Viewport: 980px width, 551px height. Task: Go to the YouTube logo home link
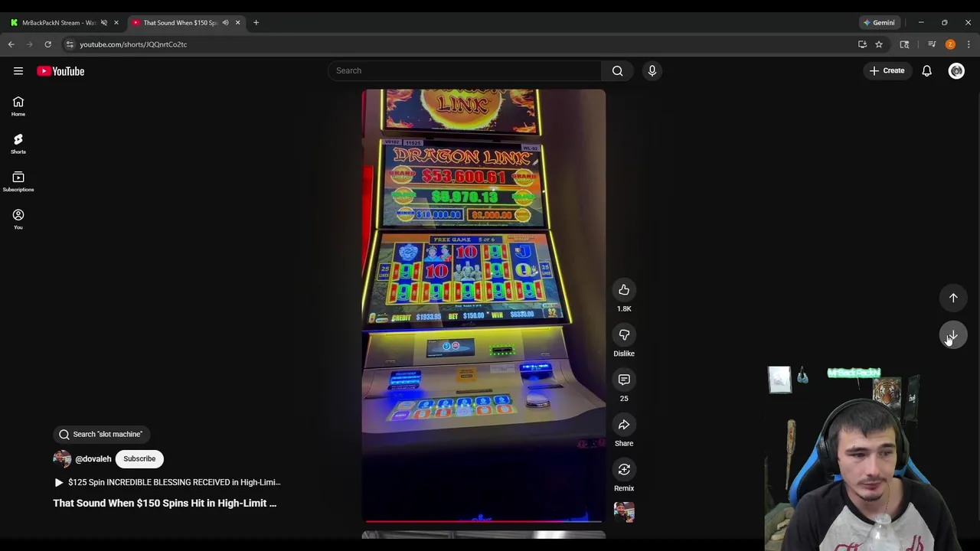tap(60, 71)
